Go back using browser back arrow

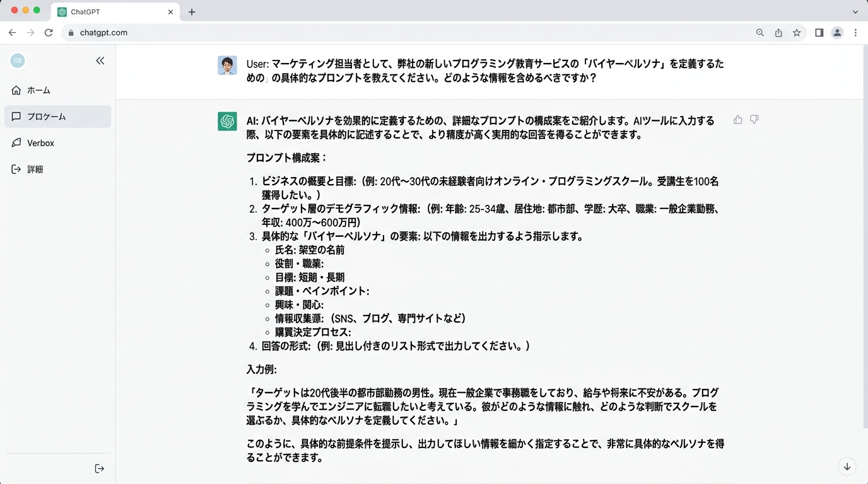(x=12, y=33)
